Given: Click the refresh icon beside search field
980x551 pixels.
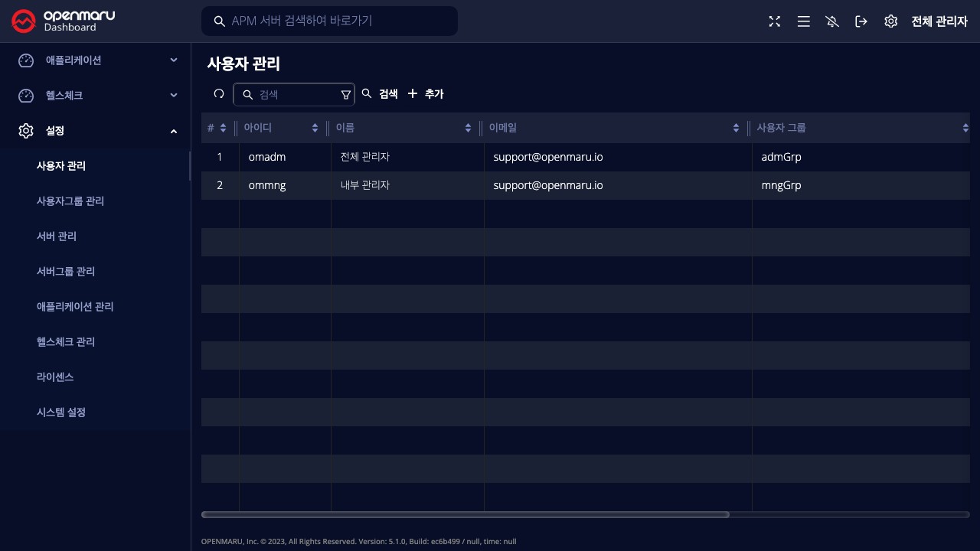Looking at the screenshot, I should (219, 94).
